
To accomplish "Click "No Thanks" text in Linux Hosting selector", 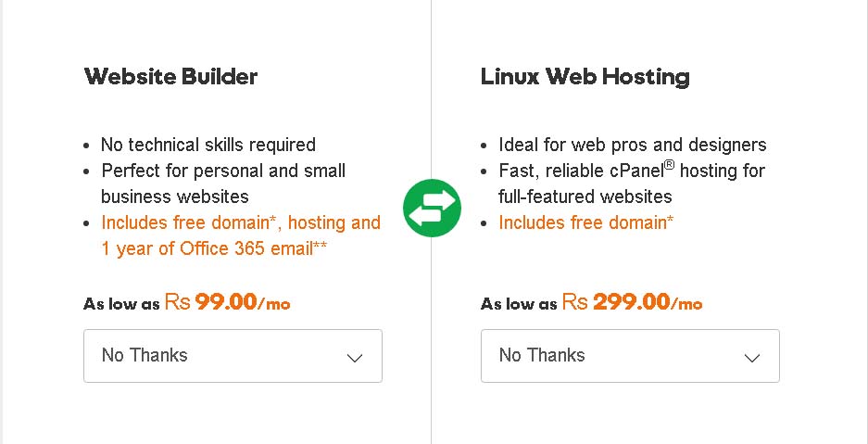I will [542, 356].
